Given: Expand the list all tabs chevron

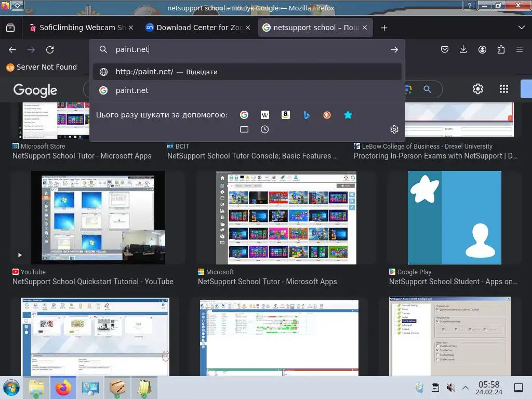Looking at the screenshot, I should (522, 28).
